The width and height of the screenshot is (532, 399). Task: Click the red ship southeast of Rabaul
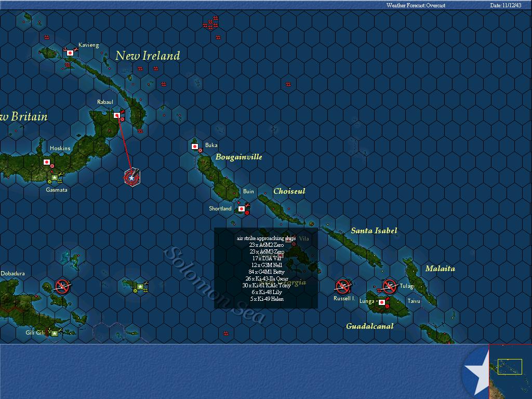point(140,130)
